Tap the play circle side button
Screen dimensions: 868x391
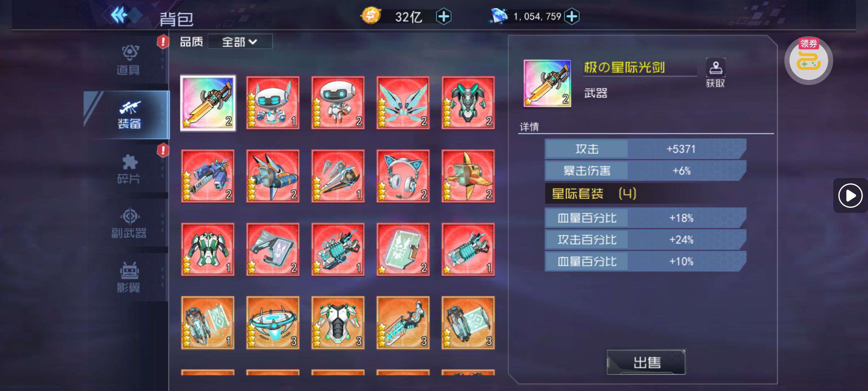coord(850,196)
